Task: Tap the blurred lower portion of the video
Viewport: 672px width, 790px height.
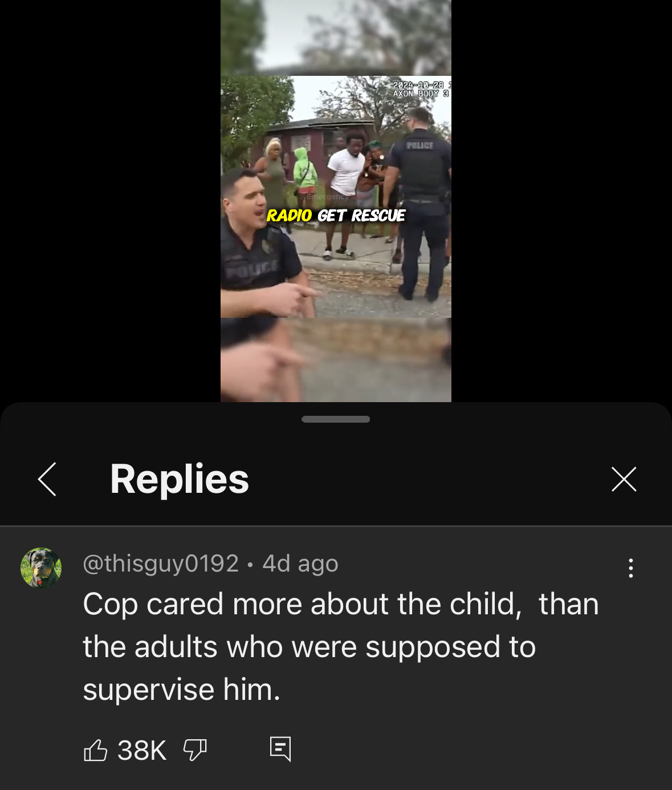Action: pyautogui.click(x=336, y=360)
